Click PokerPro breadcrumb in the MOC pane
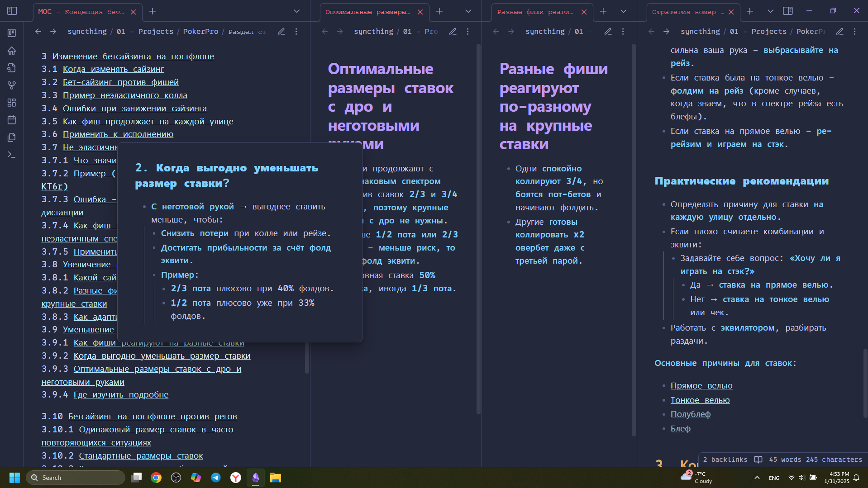The image size is (868, 488). (x=200, y=31)
